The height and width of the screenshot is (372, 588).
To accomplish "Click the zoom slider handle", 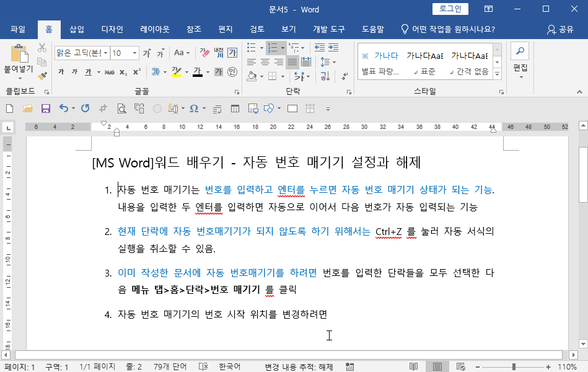I will (x=514, y=367).
